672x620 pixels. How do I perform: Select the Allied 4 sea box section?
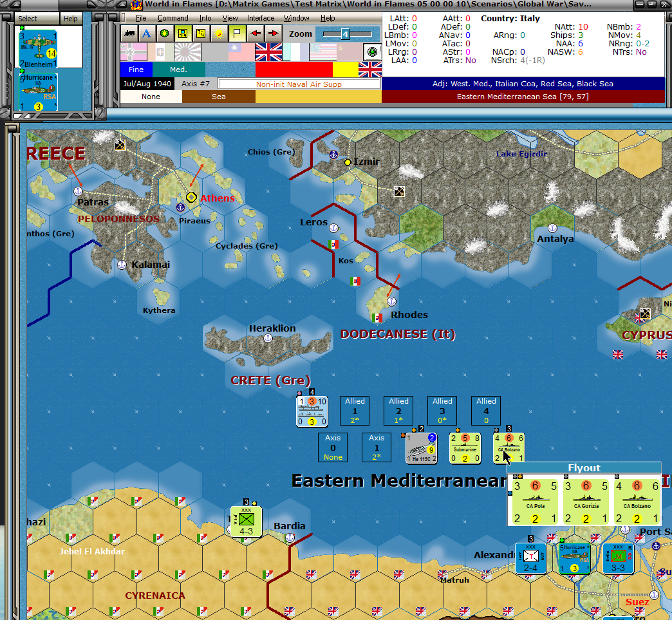[486, 411]
